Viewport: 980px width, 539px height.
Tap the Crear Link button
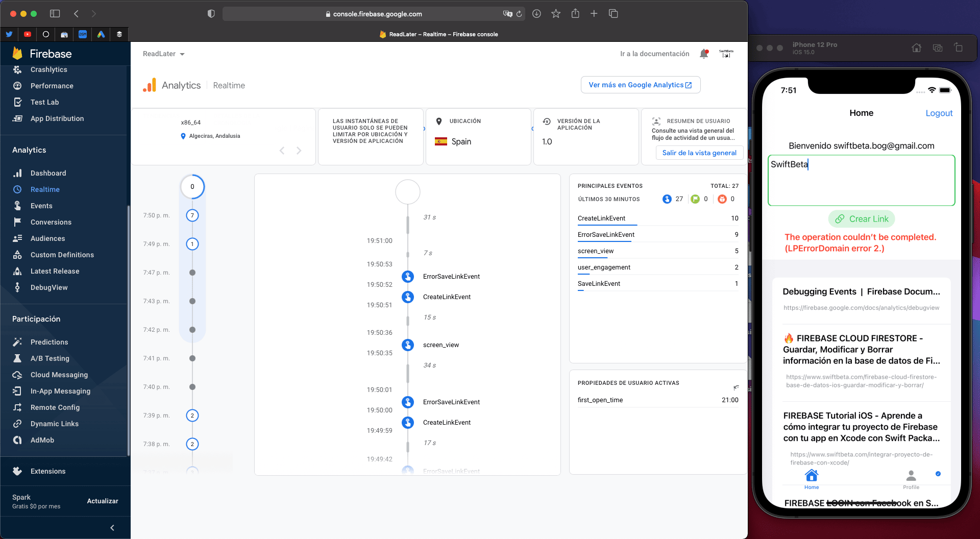[862, 219]
